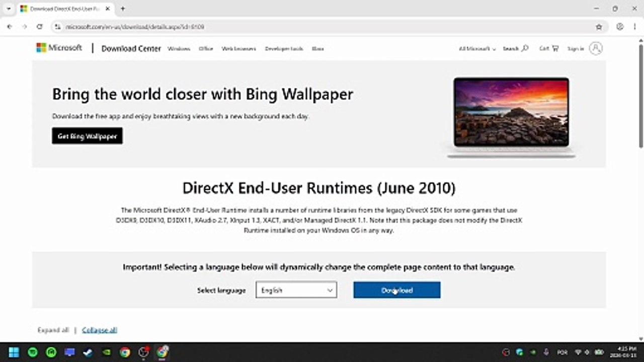
Task: Click the battery icon in system tray
Action: click(599, 352)
